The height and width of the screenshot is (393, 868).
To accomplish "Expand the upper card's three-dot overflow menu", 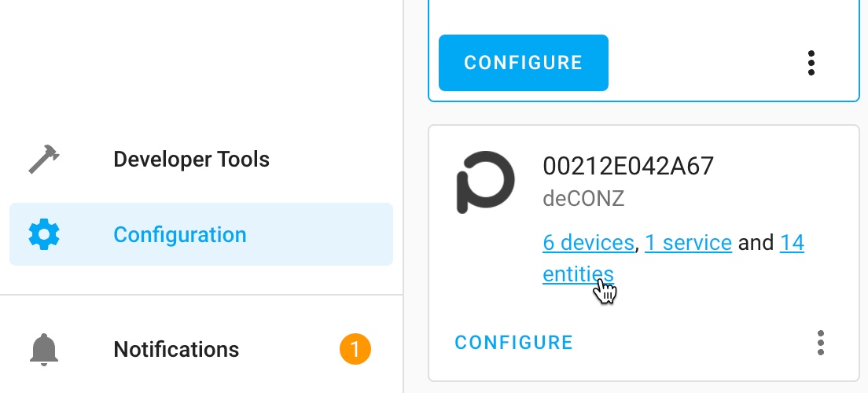I will [811, 64].
